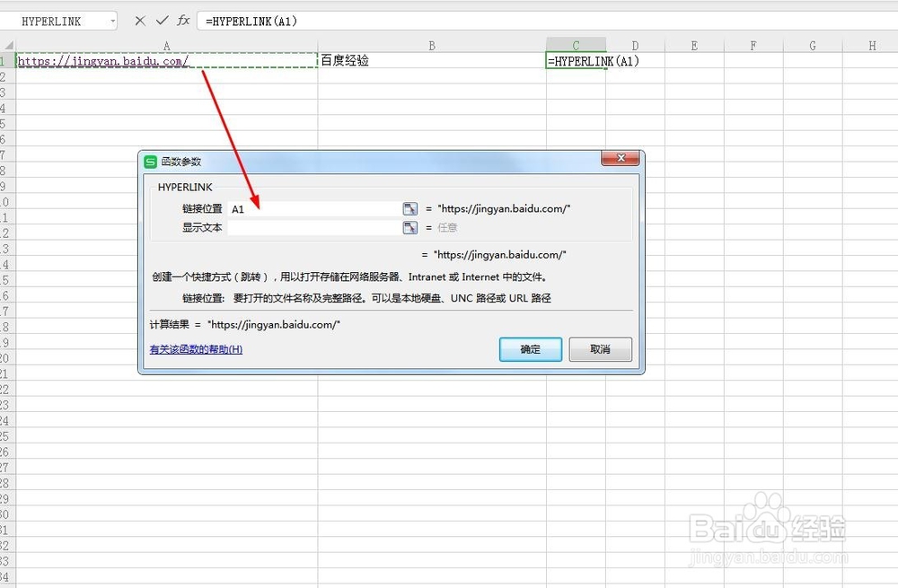
Task: Open the name box dropdown showing HYPERLINK
Action: tap(113, 21)
